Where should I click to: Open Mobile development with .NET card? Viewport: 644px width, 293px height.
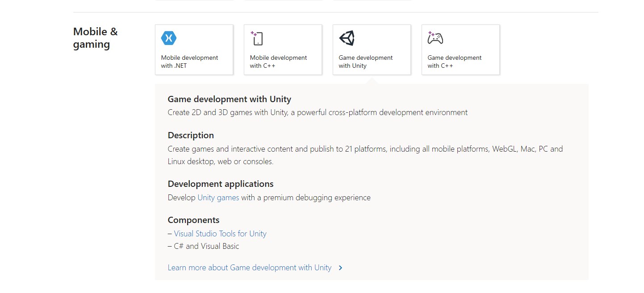[194, 50]
